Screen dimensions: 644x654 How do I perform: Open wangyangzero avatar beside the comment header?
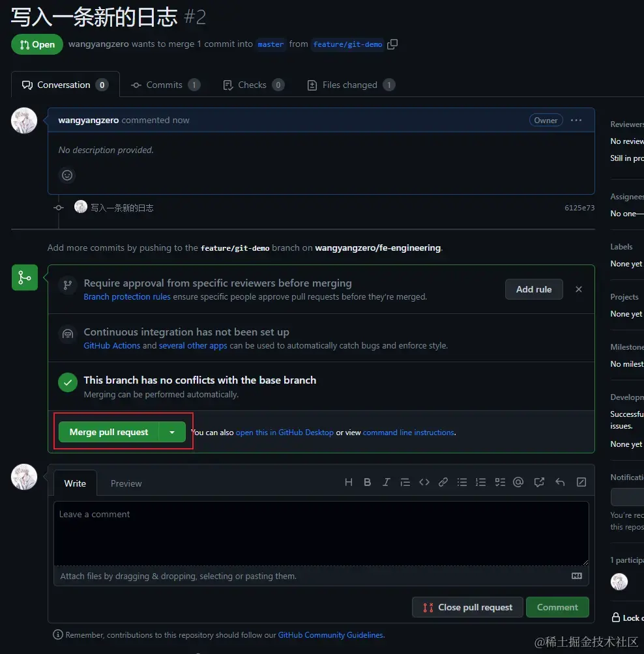click(x=24, y=121)
